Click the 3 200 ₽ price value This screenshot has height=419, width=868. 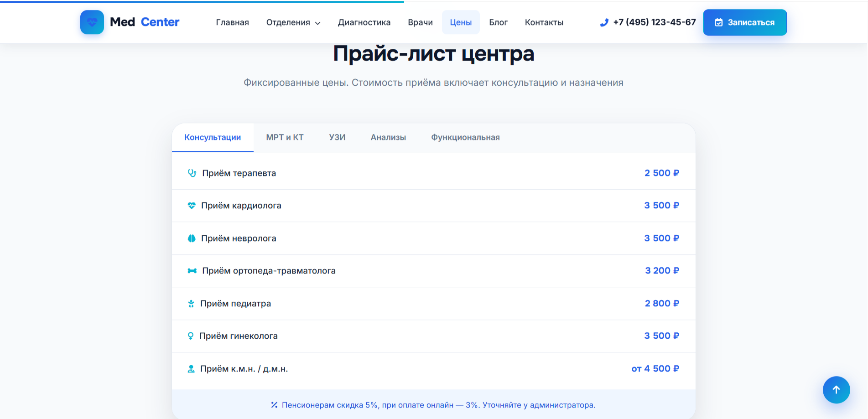click(x=662, y=271)
